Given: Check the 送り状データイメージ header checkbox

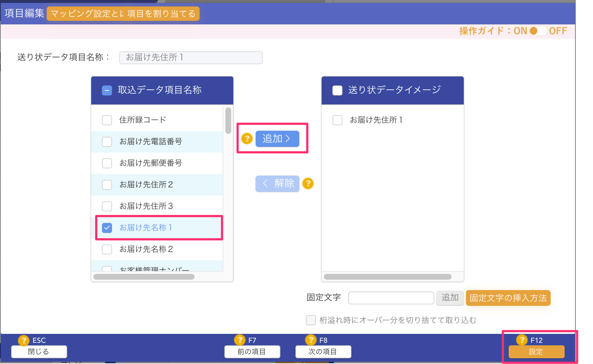Looking at the screenshot, I should point(337,90).
